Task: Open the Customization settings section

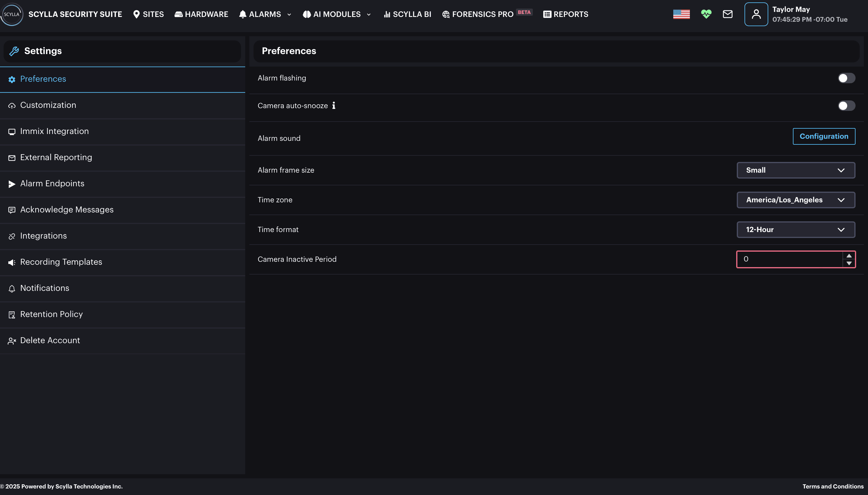Action: click(x=123, y=105)
